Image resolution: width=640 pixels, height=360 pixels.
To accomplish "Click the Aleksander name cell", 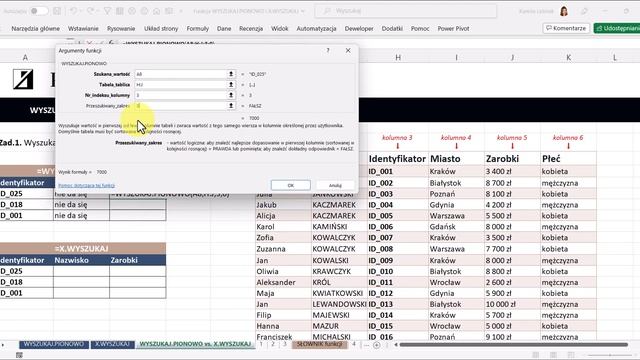I will (x=283, y=282).
